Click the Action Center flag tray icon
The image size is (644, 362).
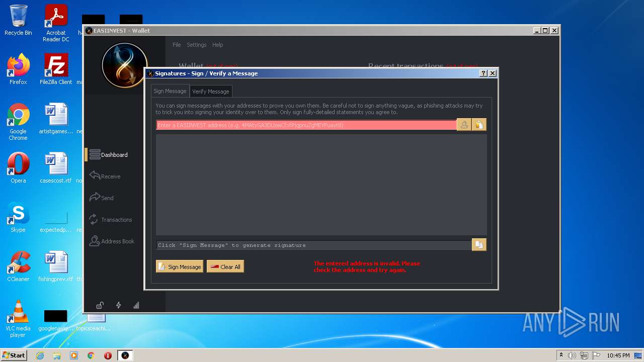tap(596, 355)
